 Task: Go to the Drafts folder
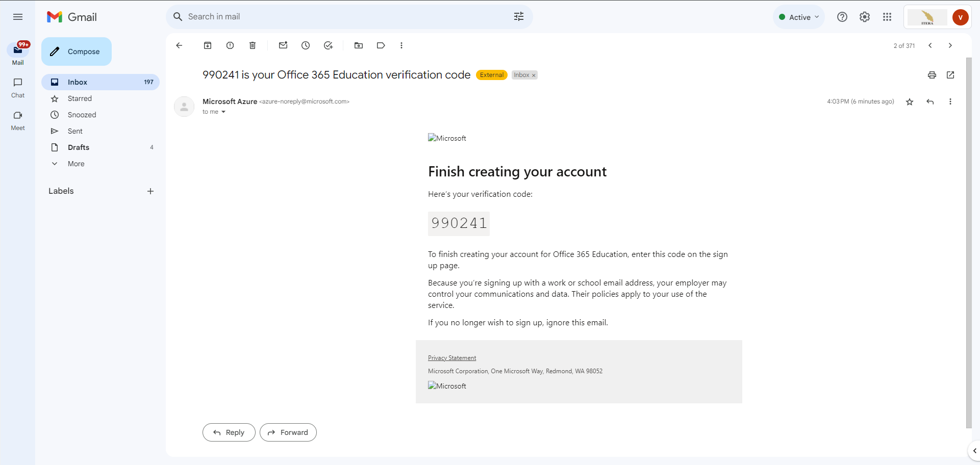(79, 147)
